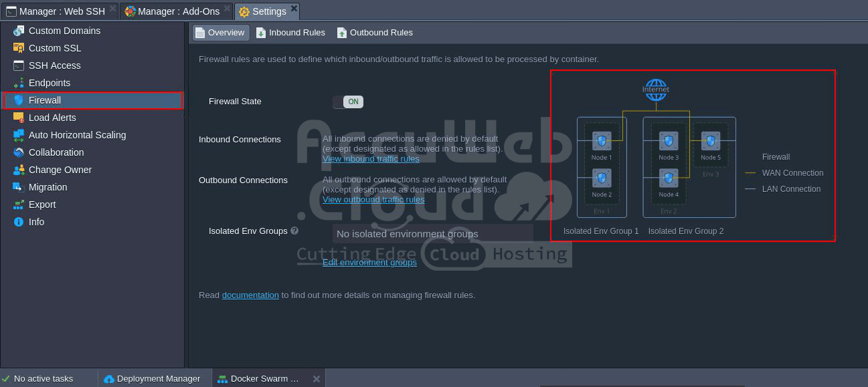Open Deployment Manager from bottom bar

(153, 378)
